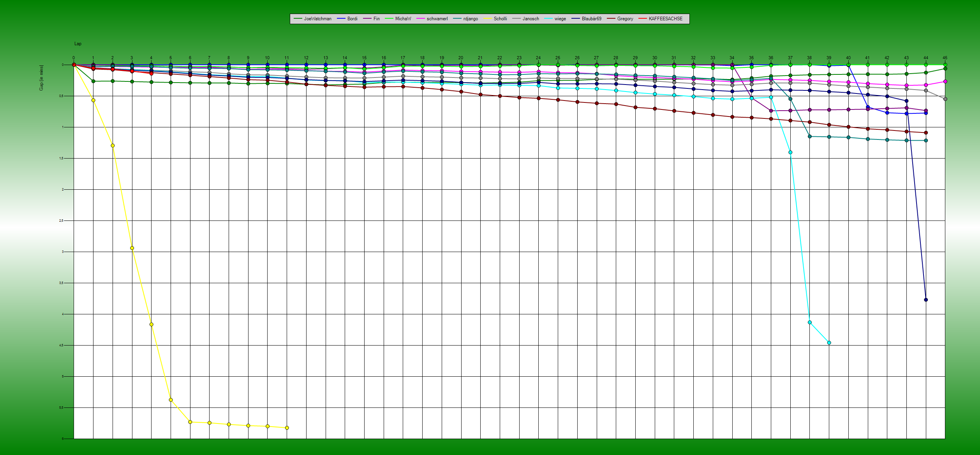Click schwamerl's magenta point at lap 45

pos(945,81)
